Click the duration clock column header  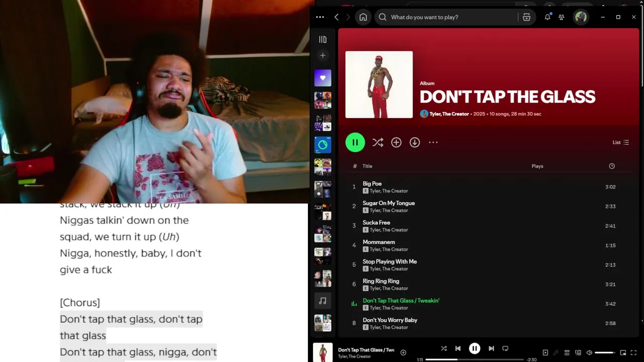click(x=612, y=166)
